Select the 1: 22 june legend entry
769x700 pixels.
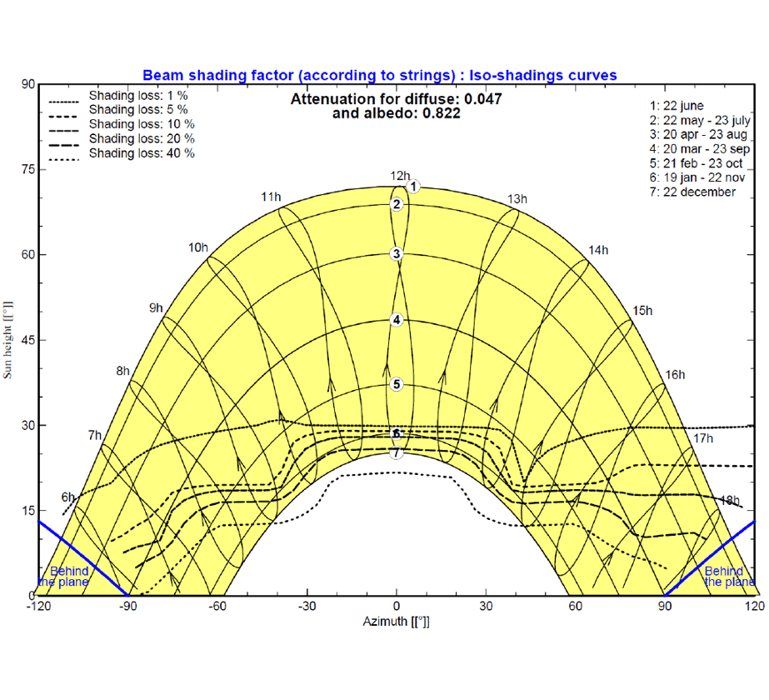(x=675, y=106)
